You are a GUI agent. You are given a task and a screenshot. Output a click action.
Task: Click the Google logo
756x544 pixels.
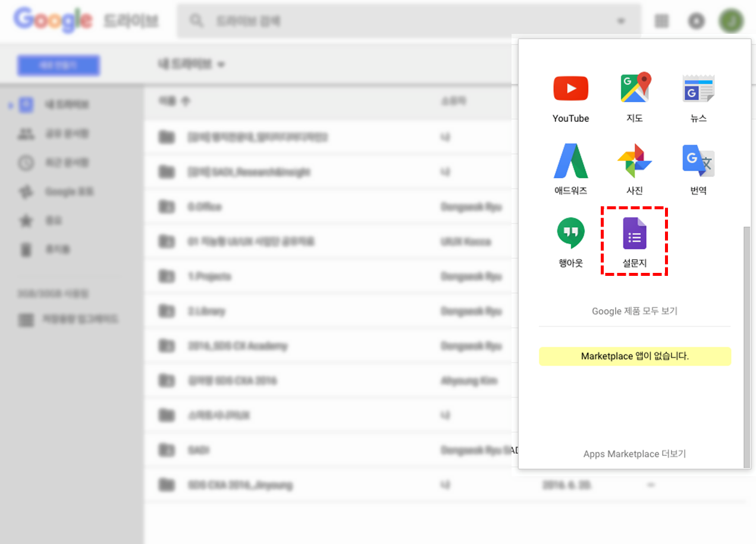click(54, 20)
